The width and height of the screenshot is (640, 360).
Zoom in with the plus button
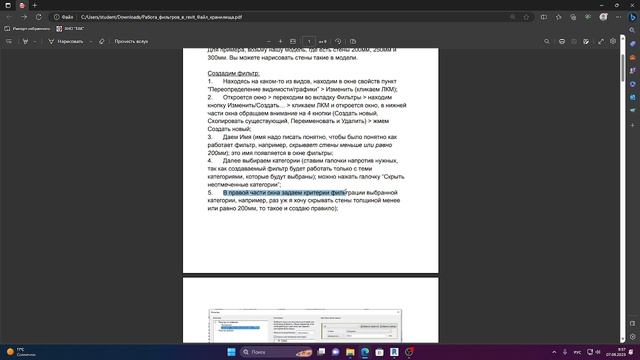click(x=280, y=41)
